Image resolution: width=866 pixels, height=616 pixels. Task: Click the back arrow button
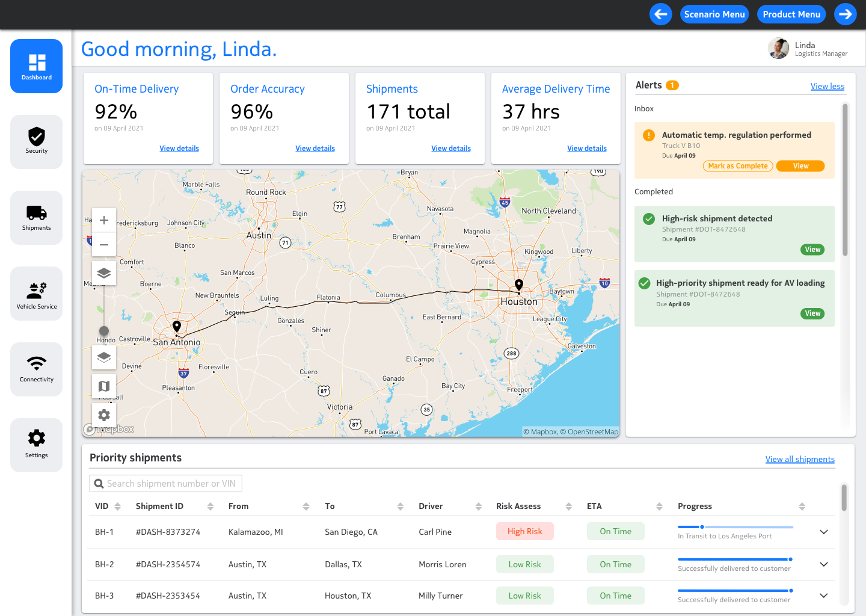661,14
